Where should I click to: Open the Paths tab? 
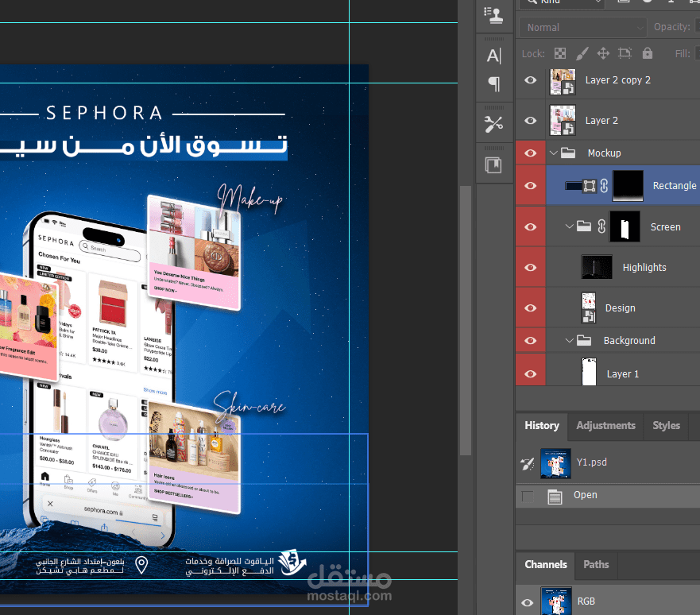[596, 565]
